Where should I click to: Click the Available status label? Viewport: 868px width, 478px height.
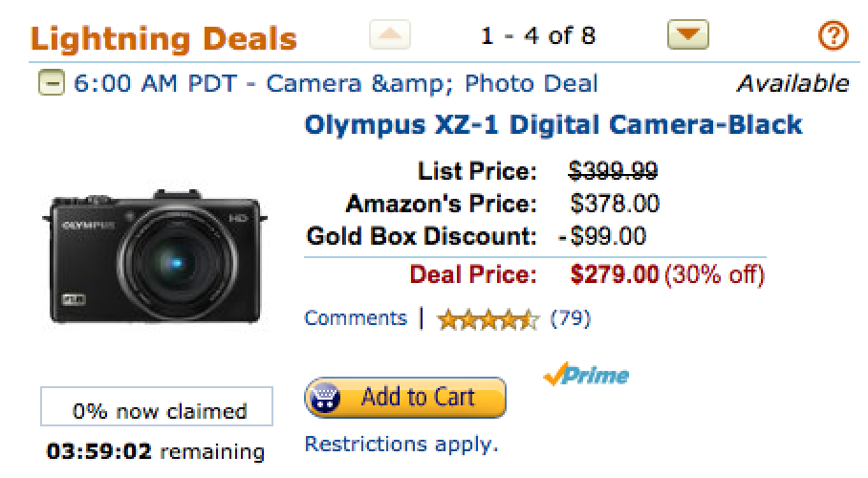pyautogui.click(x=792, y=84)
